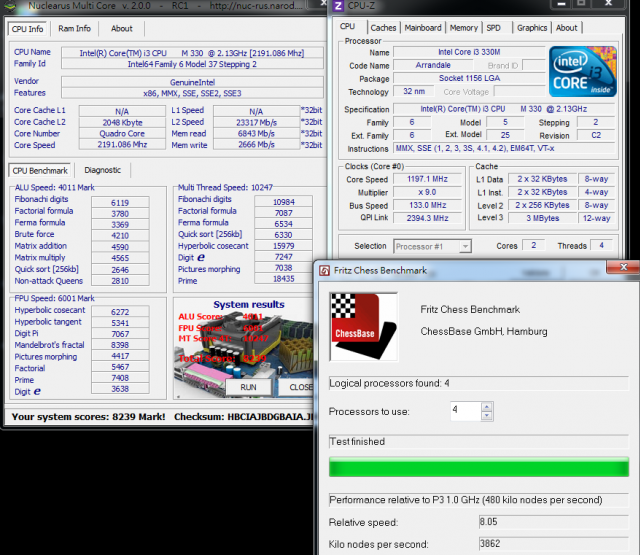
Task: Click the Non-attack Queens score 2810
Action: point(120,281)
